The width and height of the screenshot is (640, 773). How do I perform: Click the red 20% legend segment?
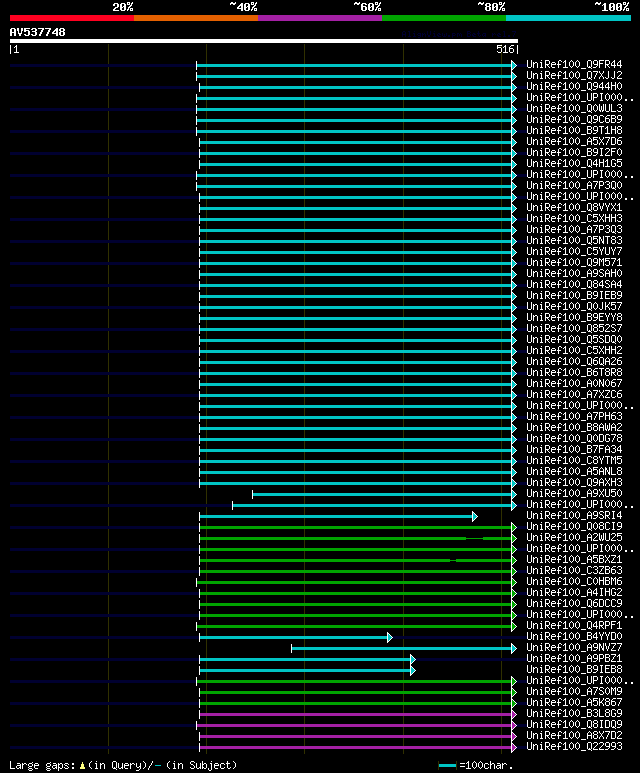pyautogui.click(x=71, y=18)
